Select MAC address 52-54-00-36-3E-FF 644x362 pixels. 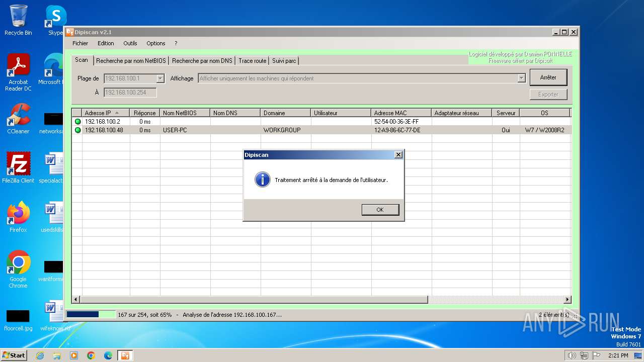401,122
